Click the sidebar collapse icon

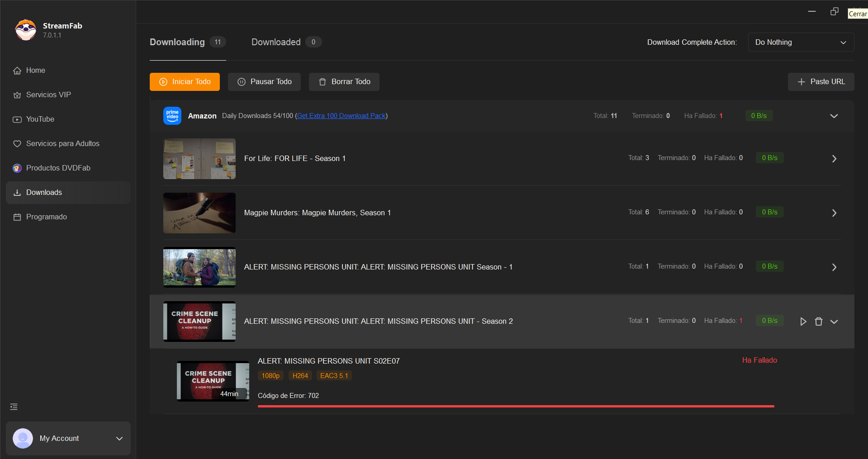tap(14, 407)
